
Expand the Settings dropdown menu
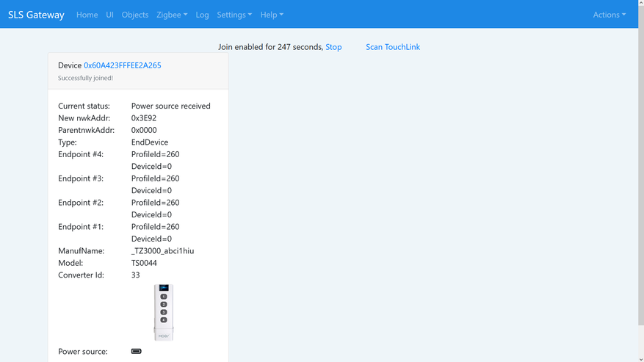tap(234, 15)
